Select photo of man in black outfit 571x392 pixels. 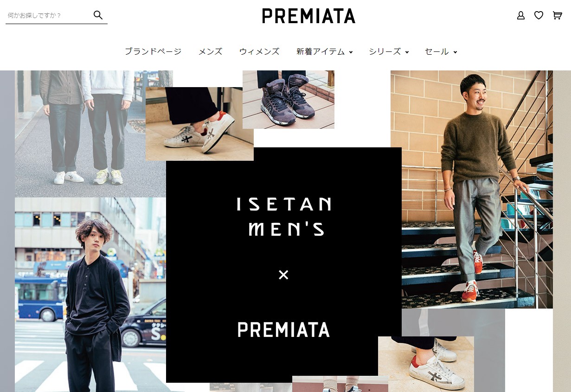(90, 295)
